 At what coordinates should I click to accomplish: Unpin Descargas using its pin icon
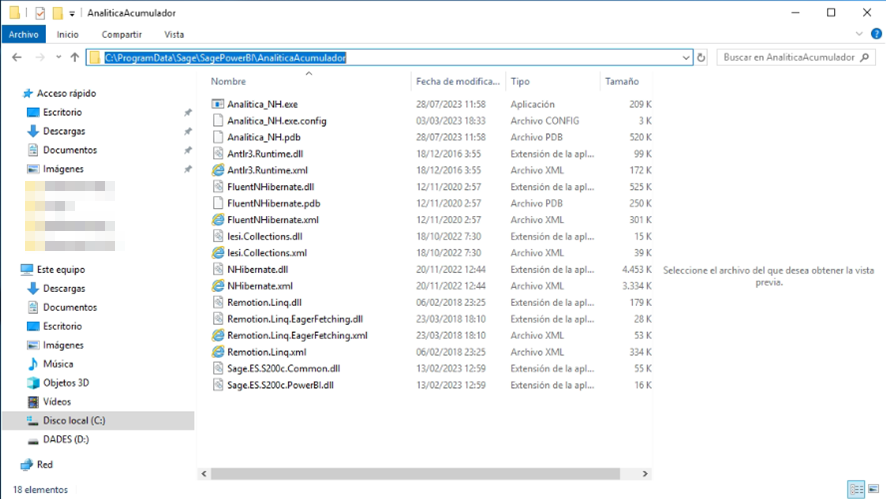coord(188,131)
